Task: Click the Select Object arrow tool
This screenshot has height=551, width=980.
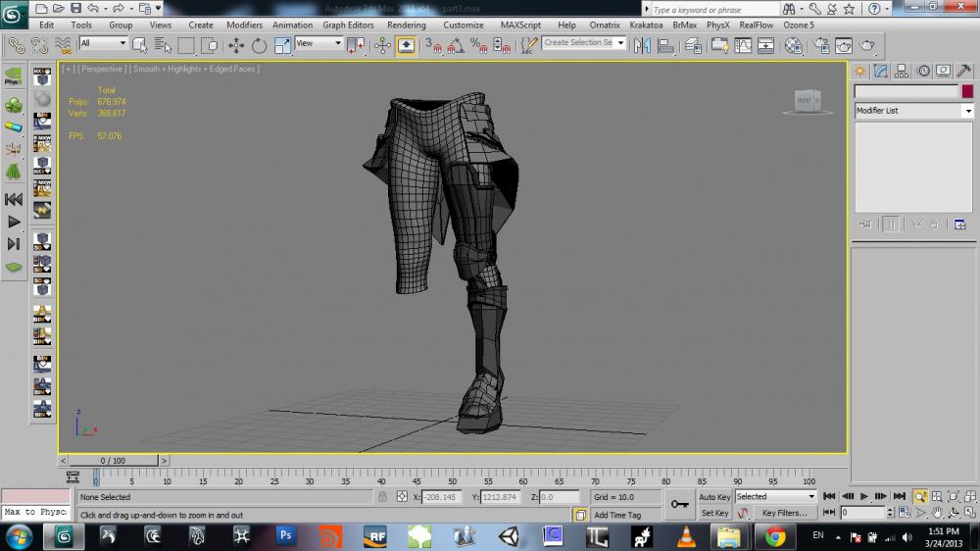Action: click(x=139, y=45)
